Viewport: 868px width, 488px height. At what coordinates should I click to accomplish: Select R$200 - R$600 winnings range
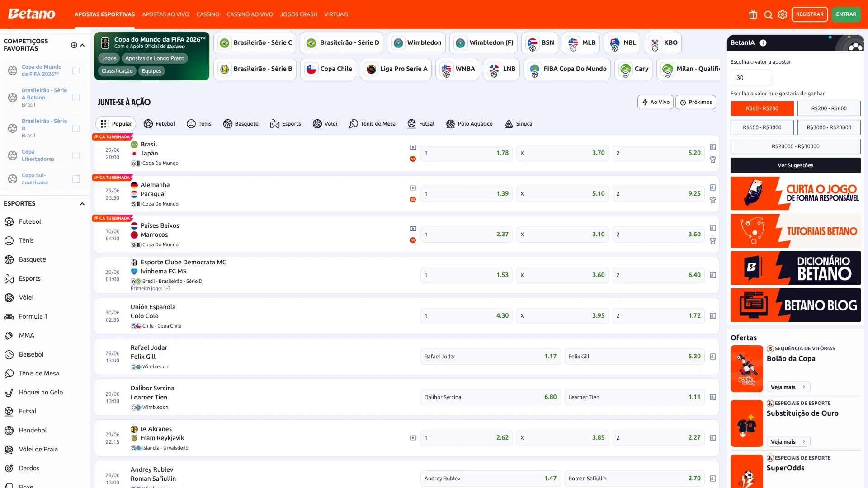(x=829, y=108)
